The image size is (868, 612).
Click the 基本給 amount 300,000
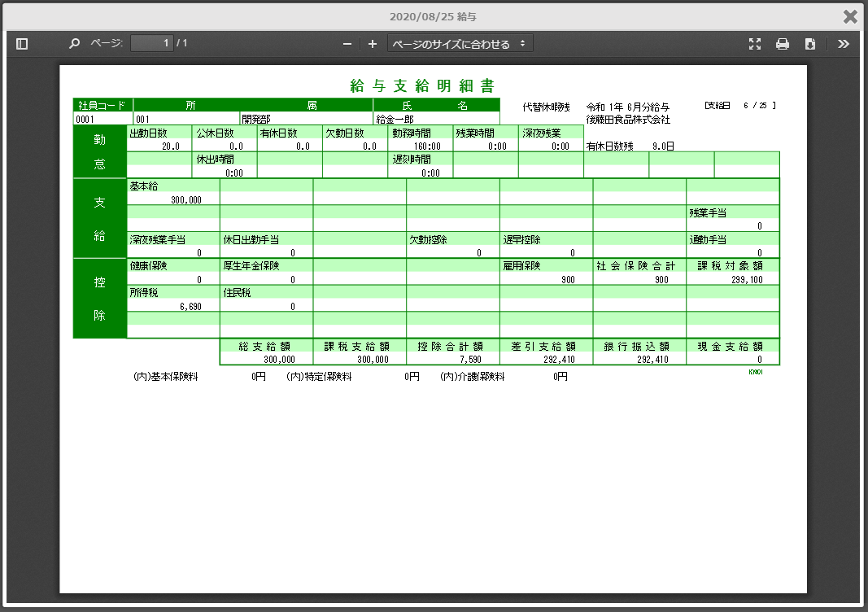click(186, 199)
